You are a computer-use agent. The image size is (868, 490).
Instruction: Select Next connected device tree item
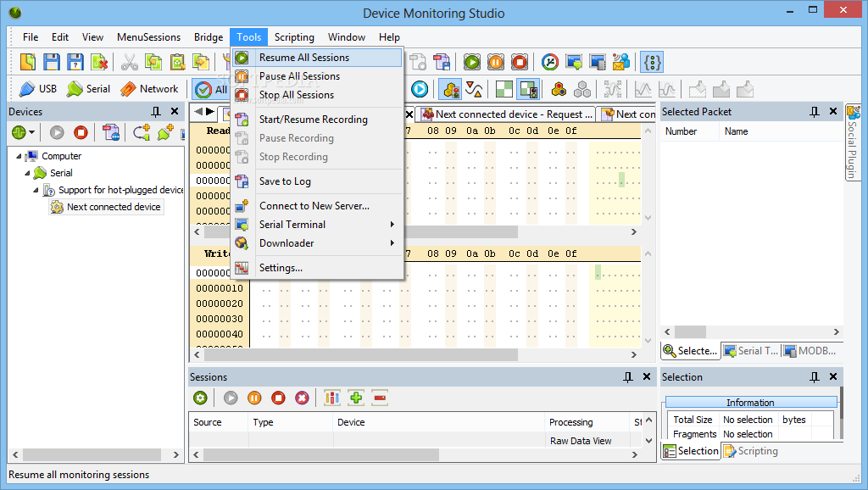click(x=106, y=207)
